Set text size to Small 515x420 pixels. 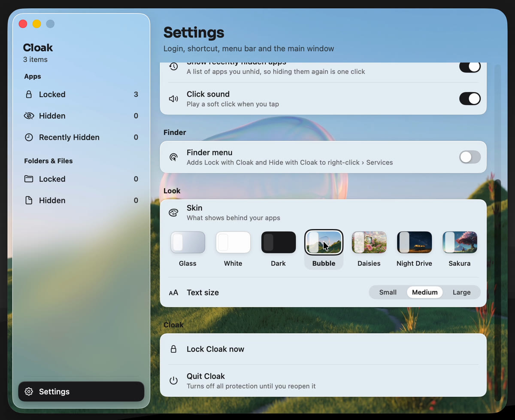pos(388,292)
